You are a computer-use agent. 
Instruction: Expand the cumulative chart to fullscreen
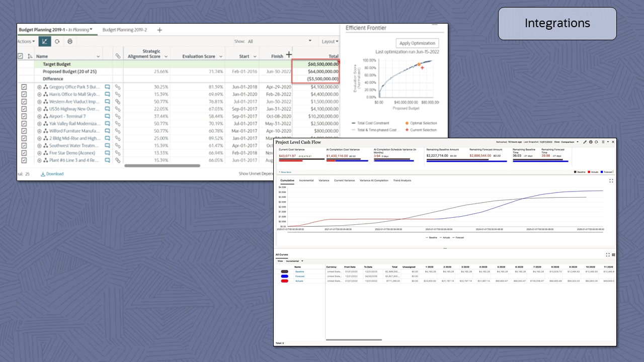(x=610, y=180)
